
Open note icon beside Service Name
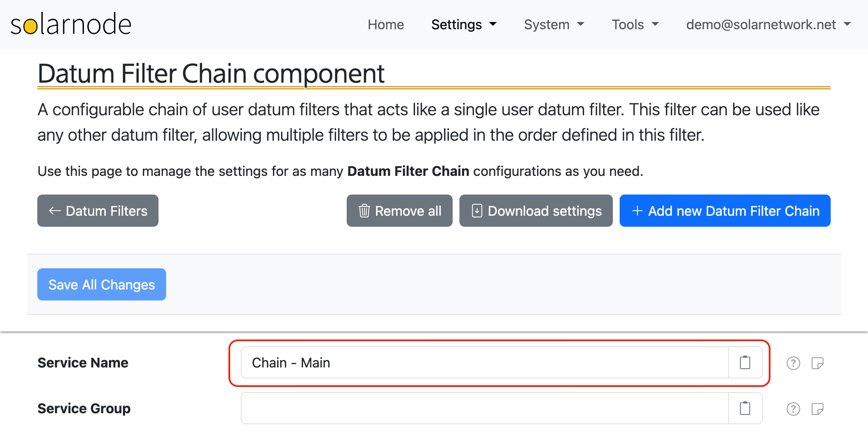tap(817, 363)
